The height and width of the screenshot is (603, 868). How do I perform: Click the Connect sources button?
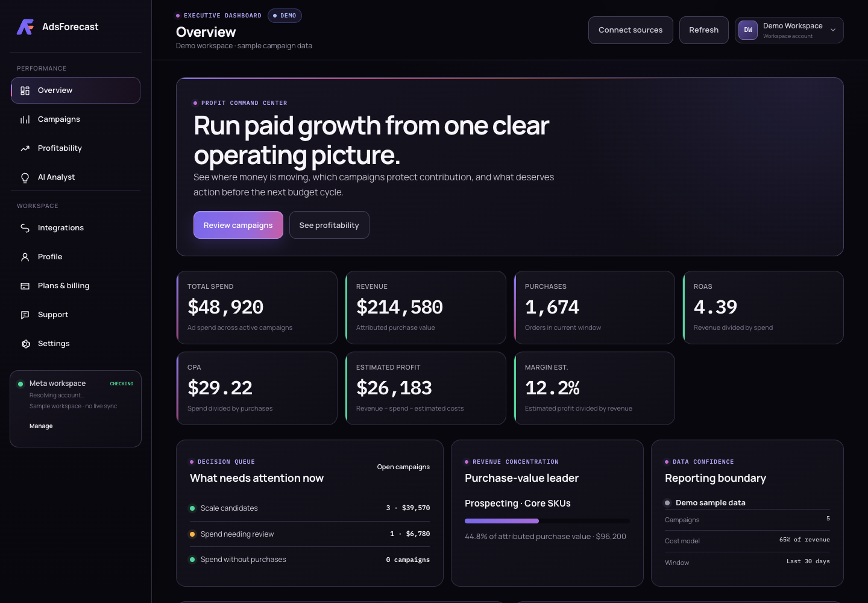[x=631, y=30]
